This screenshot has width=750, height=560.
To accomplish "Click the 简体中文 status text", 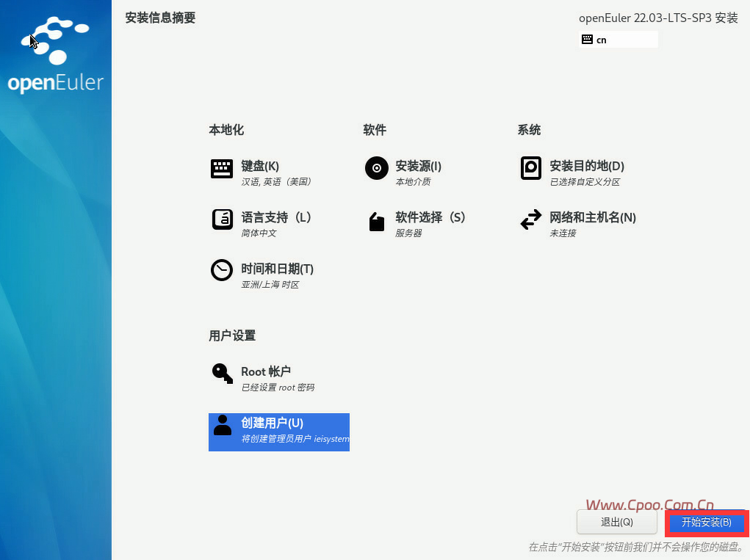I will point(259,233).
